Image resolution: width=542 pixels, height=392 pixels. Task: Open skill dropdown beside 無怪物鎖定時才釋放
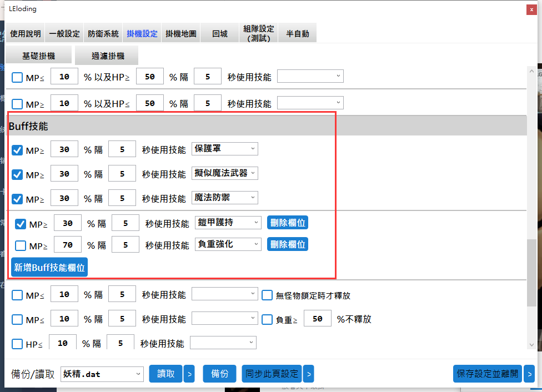225,294
